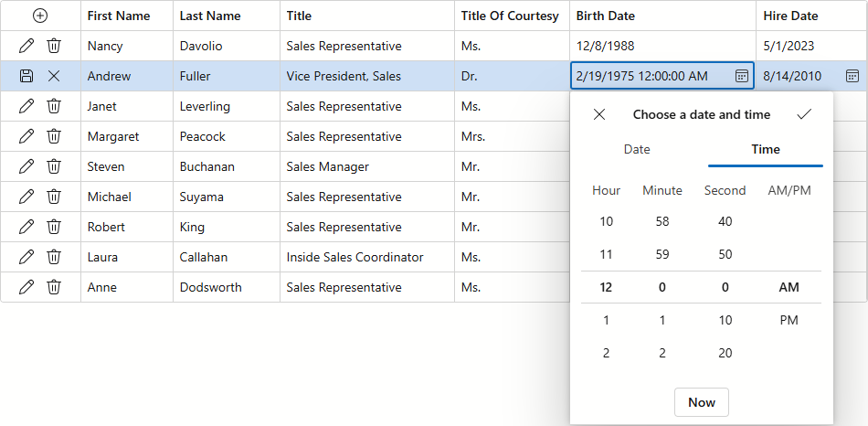Image resolution: width=868 pixels, height=426 pixels.
Task: Delete Anne Dodsworth's row
Action: pos(54,287)
